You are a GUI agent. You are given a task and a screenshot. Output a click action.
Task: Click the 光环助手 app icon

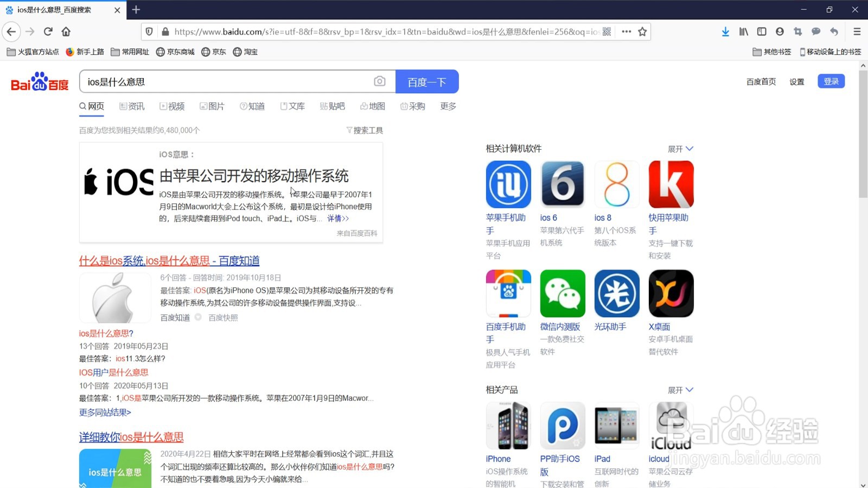pyautogui.click(x=616, y=293)
